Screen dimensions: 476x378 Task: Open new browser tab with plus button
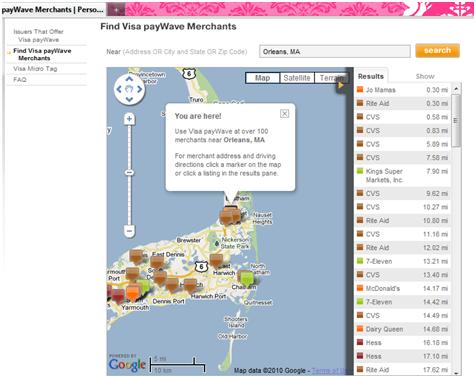point(116,10)
